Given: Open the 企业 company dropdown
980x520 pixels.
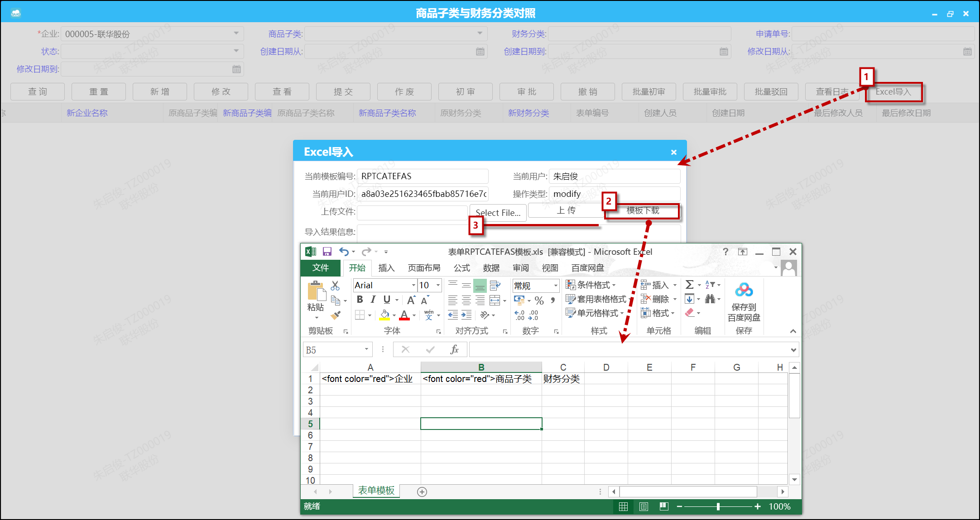Looking at the screenshot, I should [x=236, y=33].
